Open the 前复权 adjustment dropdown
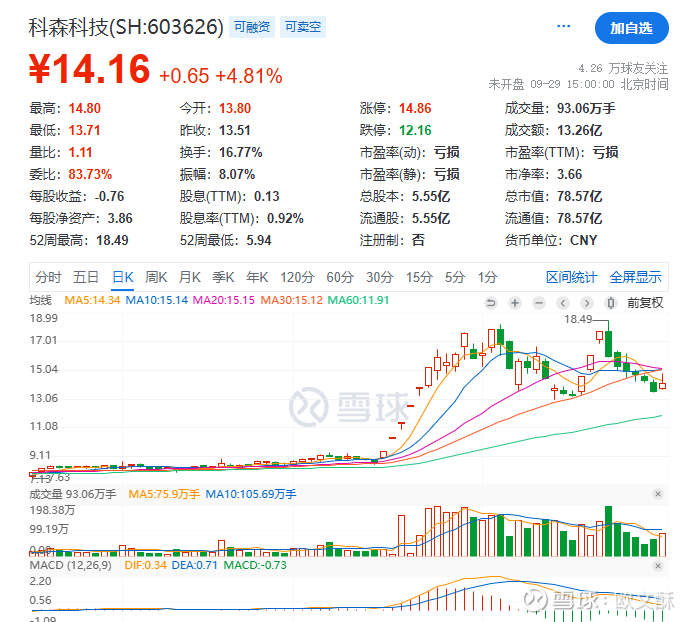This screenshot has width=695, height=622. coord(645,303)
